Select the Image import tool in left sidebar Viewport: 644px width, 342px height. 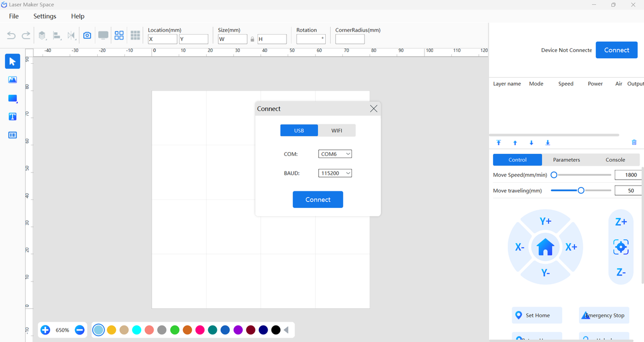(13, 80)
